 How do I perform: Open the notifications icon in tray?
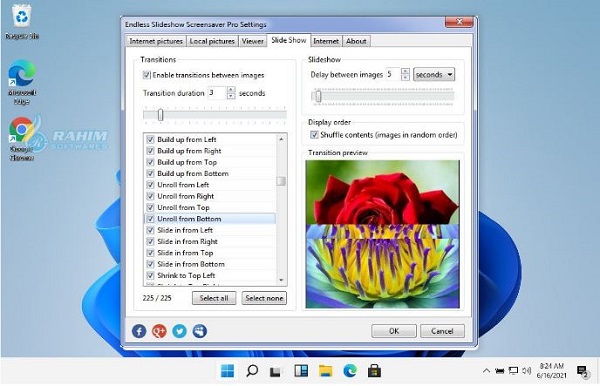tap(582, 371)
